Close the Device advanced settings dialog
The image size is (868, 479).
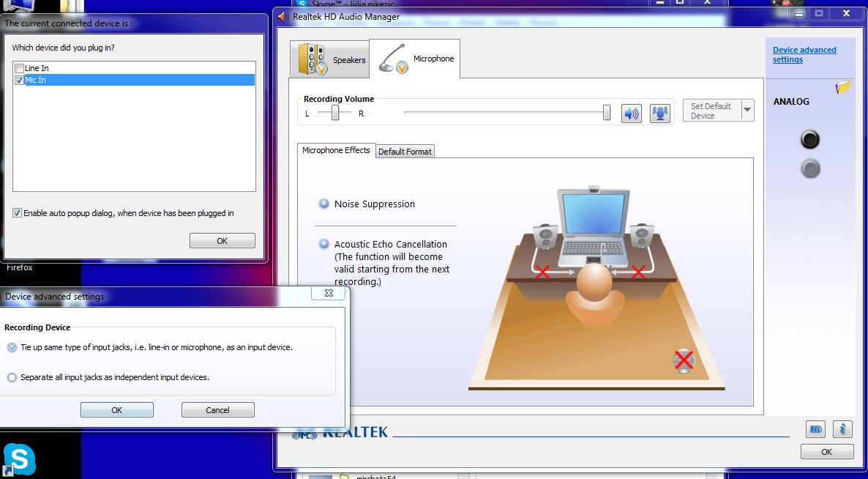point(329,293)
